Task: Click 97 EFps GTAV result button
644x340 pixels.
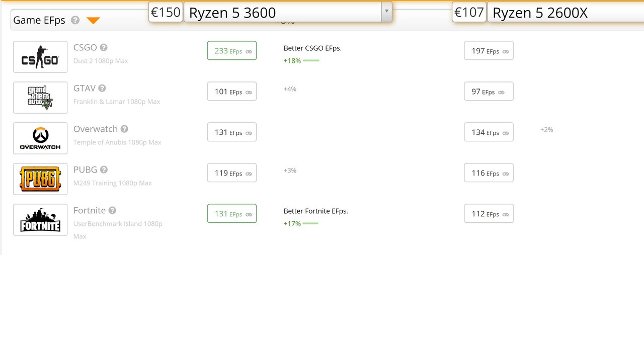Action: (x=489, y=92)
